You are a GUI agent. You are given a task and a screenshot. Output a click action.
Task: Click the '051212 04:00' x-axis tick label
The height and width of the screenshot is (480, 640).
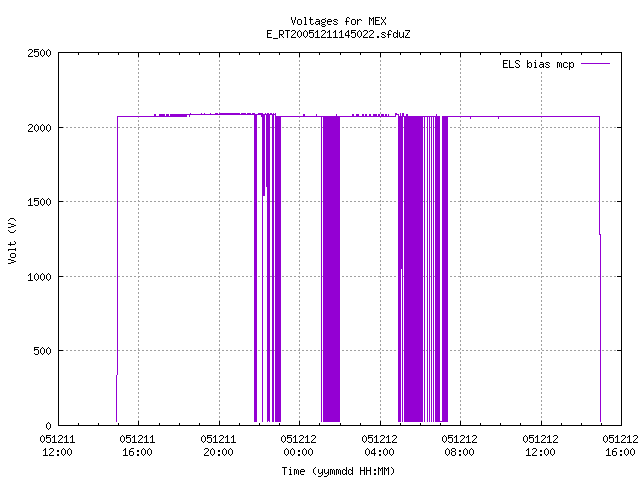point(379,445)
